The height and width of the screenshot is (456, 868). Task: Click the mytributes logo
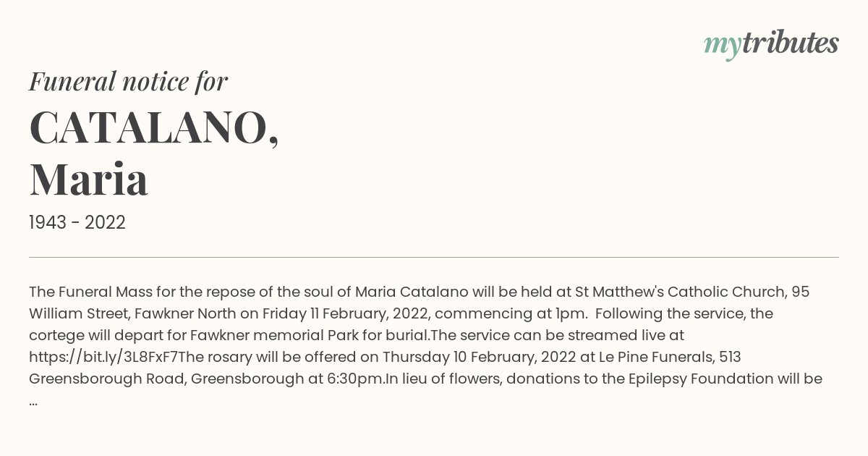[771, 44]
